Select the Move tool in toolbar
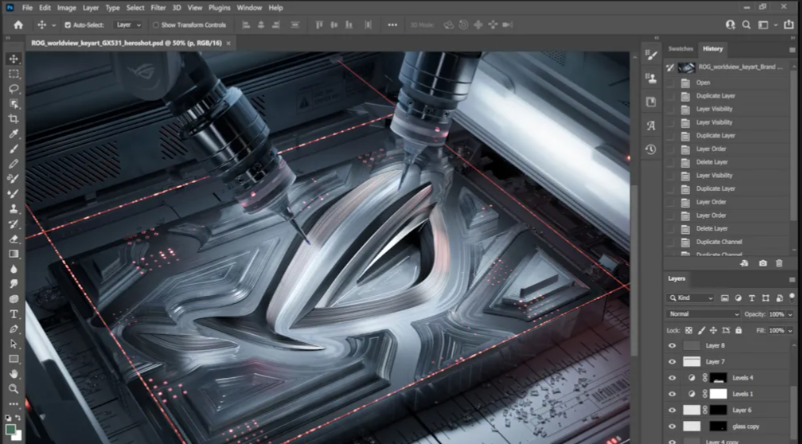 click(x=13, y=59)
